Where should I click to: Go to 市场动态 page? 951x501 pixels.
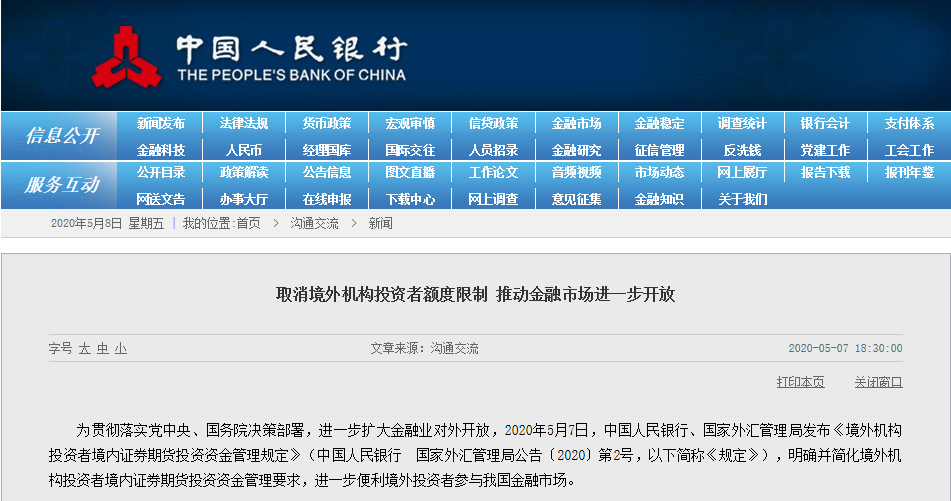(659, 172)
